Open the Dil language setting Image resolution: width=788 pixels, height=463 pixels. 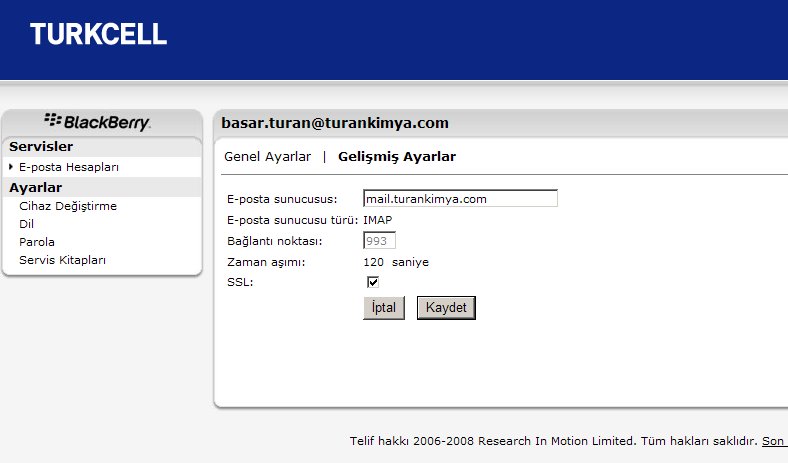26,224
